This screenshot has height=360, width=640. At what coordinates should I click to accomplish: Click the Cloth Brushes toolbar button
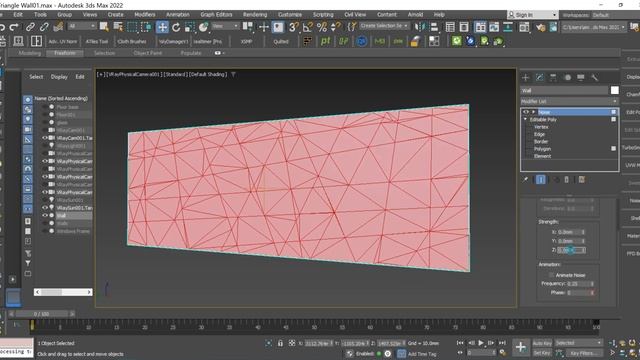[132, 41]
